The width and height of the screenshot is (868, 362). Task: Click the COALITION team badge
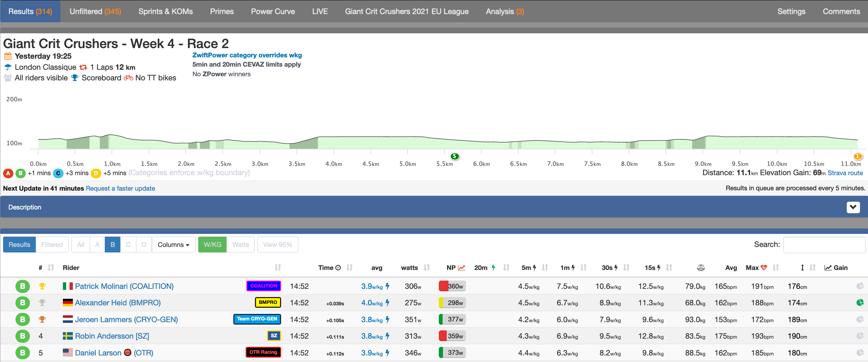pyautogui.click(x=264, y=286)
